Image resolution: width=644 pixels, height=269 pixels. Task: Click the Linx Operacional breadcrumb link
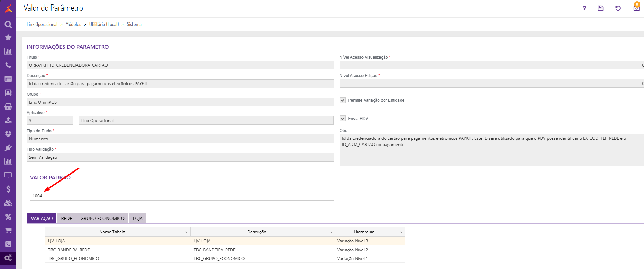(x=42, y=24)
